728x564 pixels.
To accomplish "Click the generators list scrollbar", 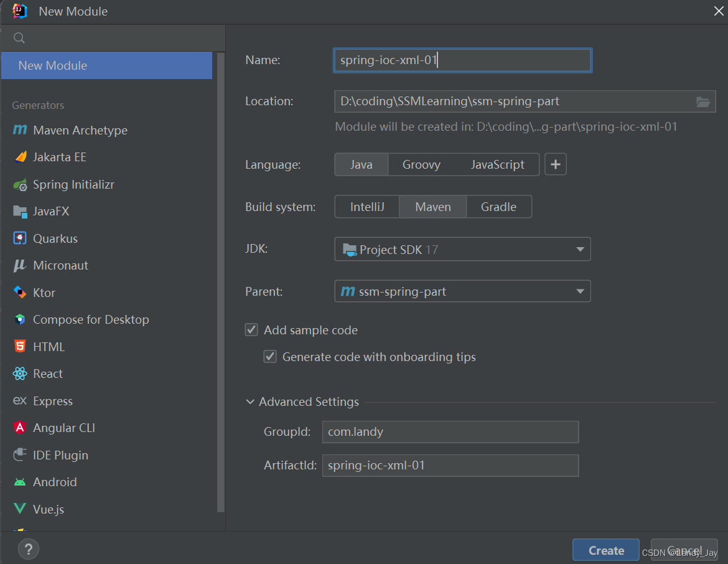I will click(x=221, y=283).
